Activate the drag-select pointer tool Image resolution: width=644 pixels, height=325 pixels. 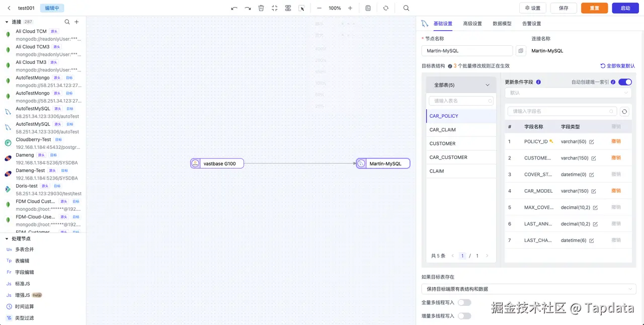click(x=301, y=8)
